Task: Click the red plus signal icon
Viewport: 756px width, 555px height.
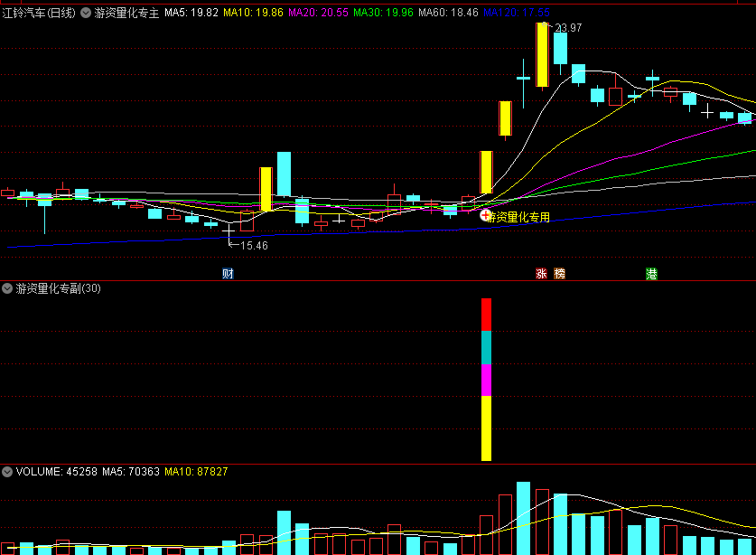Action: [485, 215]
